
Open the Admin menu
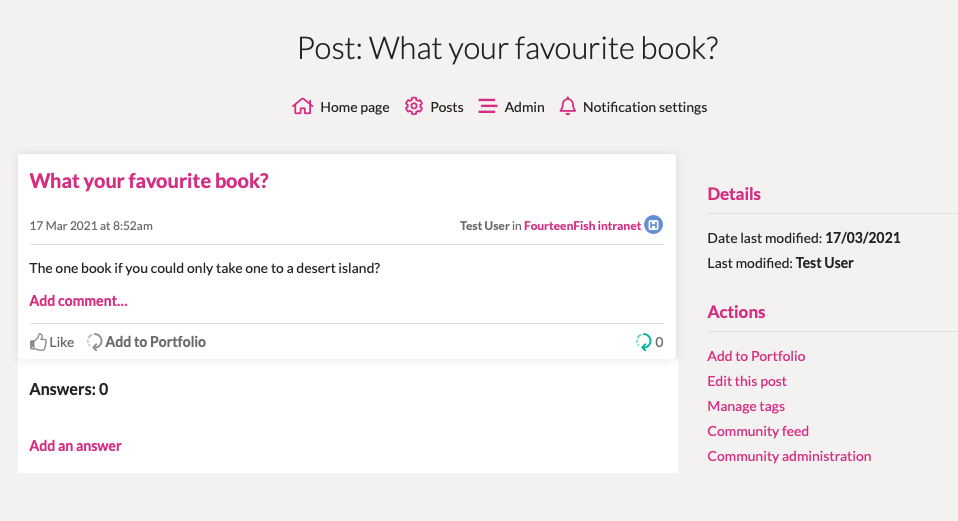click(524, 107)
